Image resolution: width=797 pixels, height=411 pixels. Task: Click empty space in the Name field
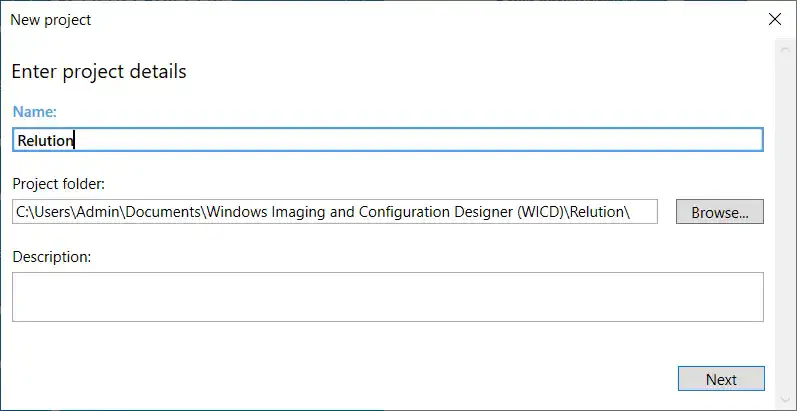(x=400, y=140)
